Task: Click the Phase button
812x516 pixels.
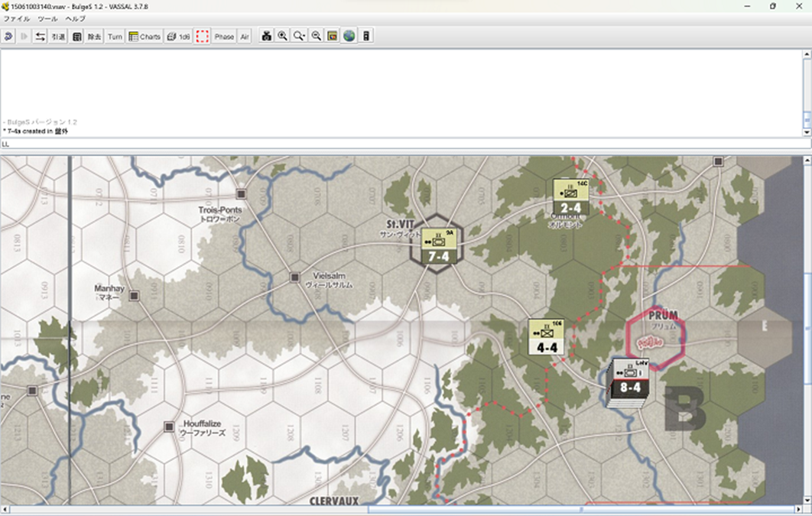Action: (x=224, y=36)
